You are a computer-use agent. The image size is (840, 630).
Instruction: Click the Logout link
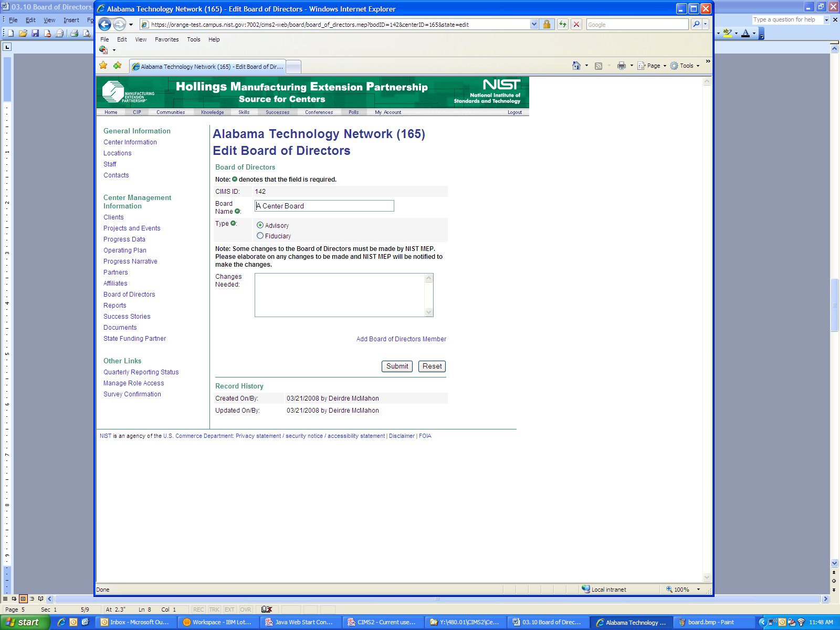[514, 112]
